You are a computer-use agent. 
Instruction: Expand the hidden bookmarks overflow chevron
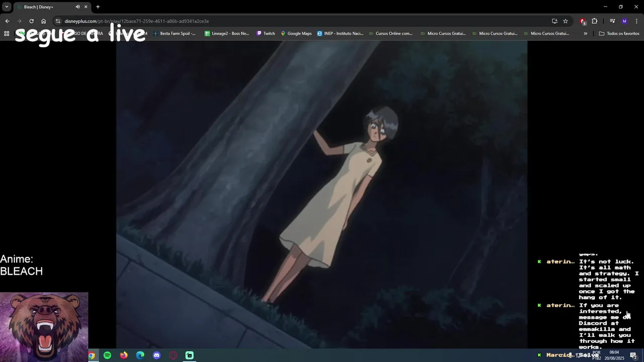point(585,34)
